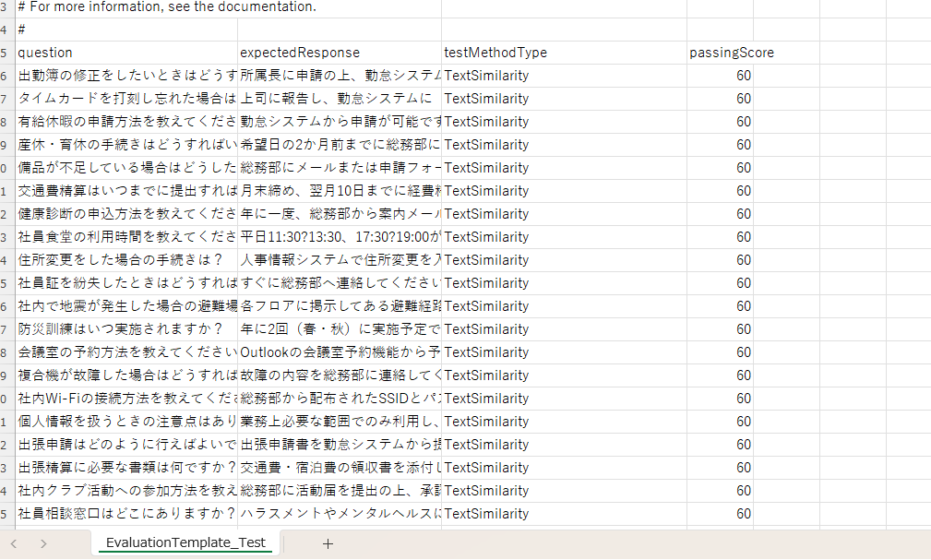Select passing score 60 in 防災訓練 row
This screenshot has height=560, width=931.
click(721, 329)
